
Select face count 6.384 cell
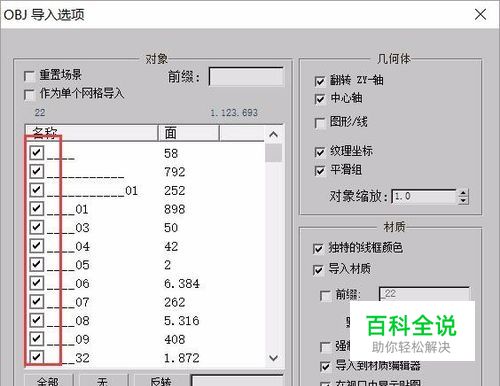pos(182,284)
